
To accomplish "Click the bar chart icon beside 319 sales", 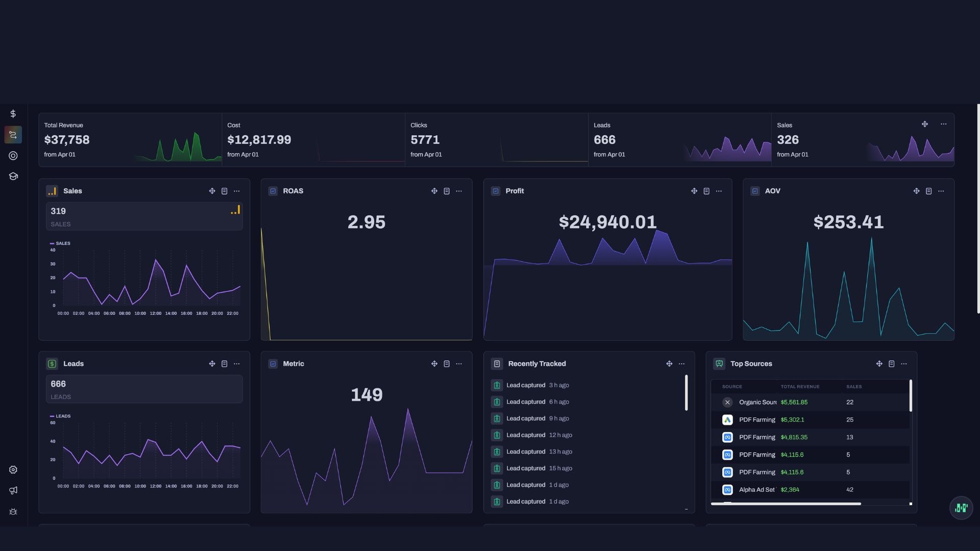I will click(x=235, y=210).
